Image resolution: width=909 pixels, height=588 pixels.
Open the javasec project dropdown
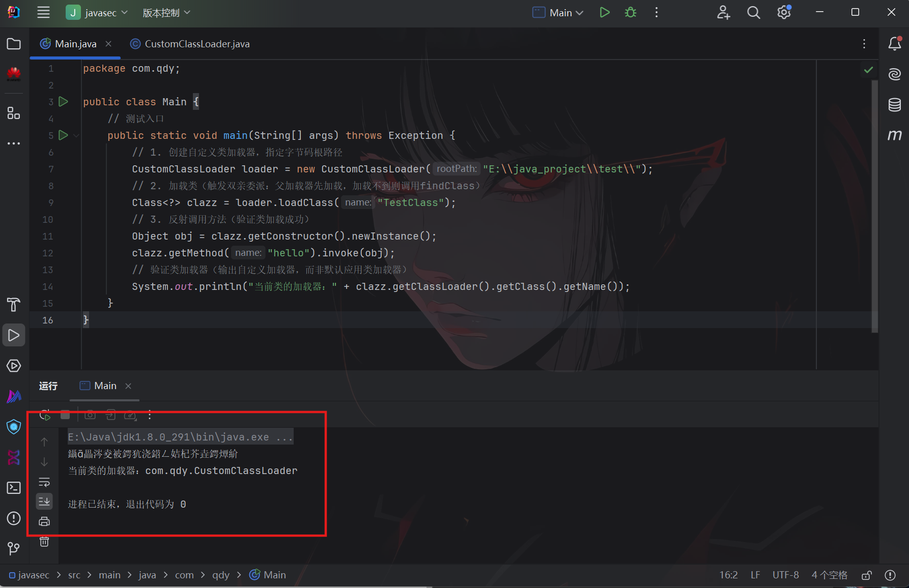[x=97, y=13]
